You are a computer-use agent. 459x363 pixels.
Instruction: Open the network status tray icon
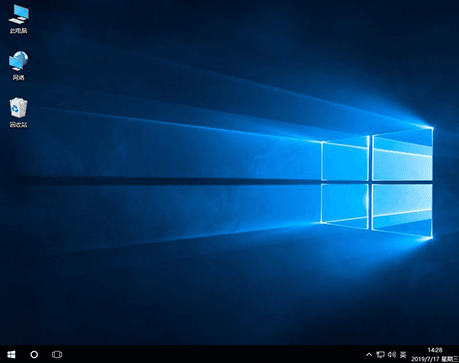pyautogui.click(x=380, y=355)
